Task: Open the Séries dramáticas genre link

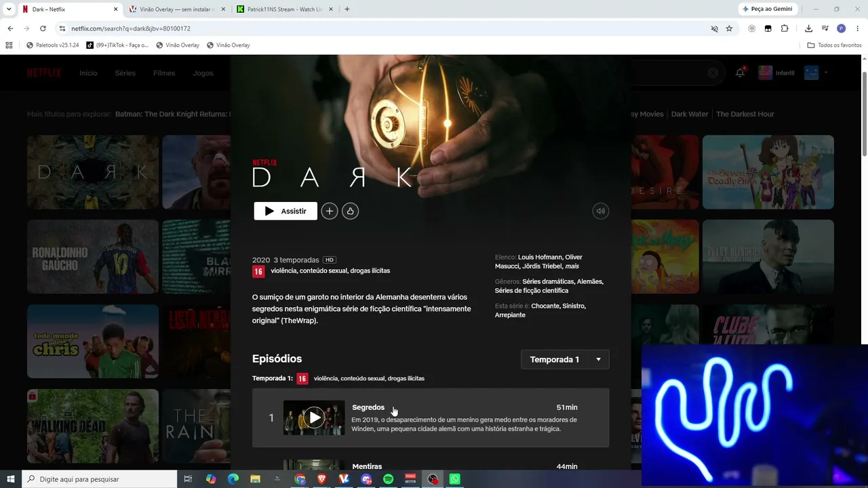Action: [x=548, y=281]
